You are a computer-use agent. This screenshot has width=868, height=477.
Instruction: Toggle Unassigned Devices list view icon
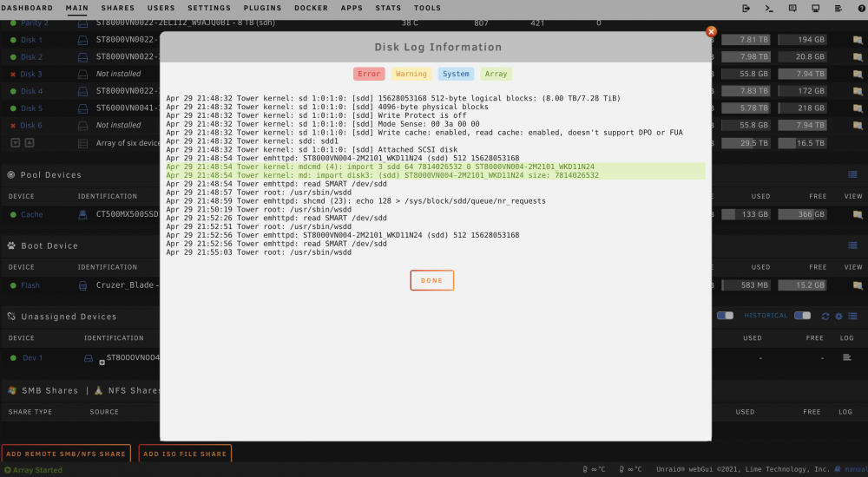852,317
